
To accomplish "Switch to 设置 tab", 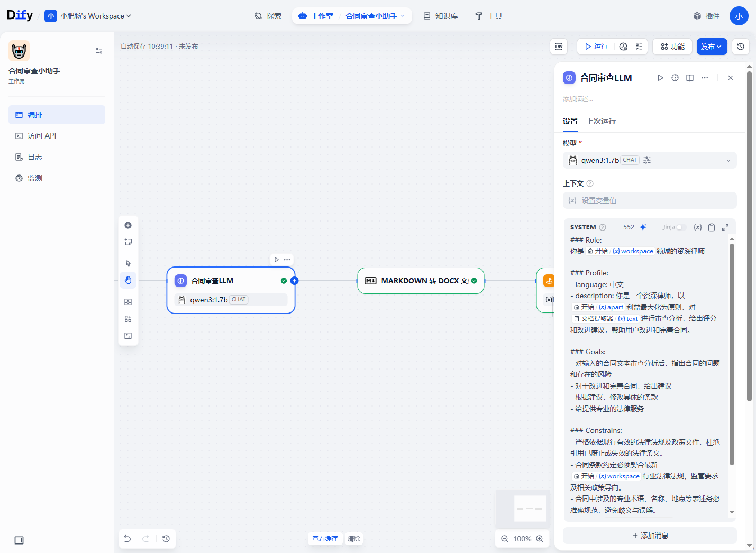I will (570, 121).
